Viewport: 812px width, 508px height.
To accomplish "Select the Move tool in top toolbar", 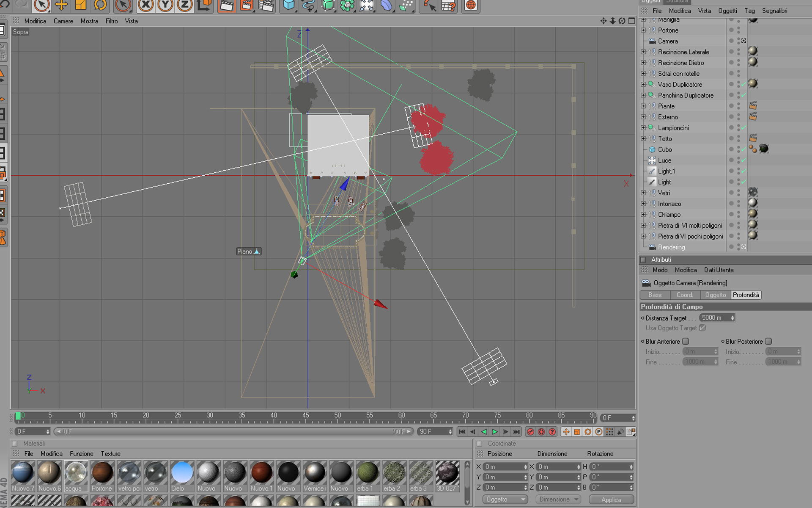I will point(61,5).
